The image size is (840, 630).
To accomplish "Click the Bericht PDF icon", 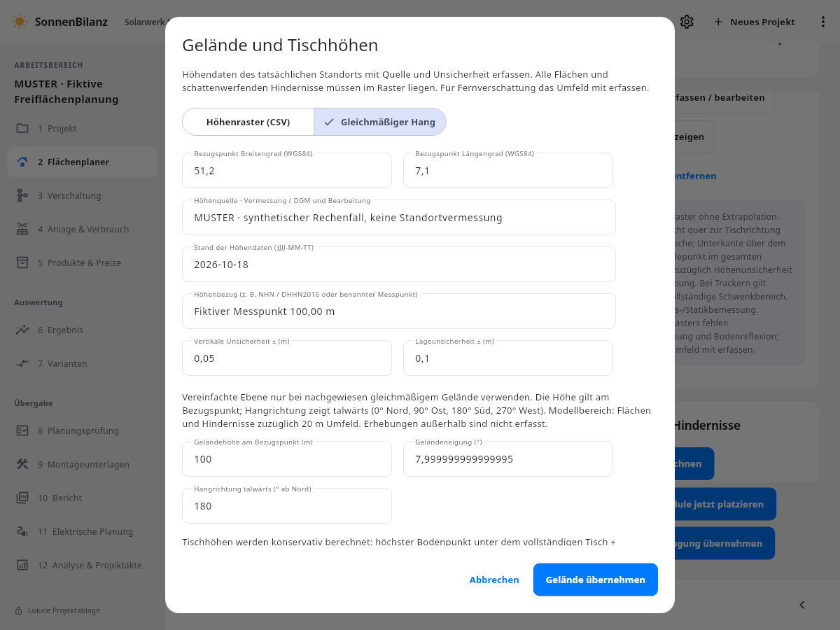I will coord(22,498).
